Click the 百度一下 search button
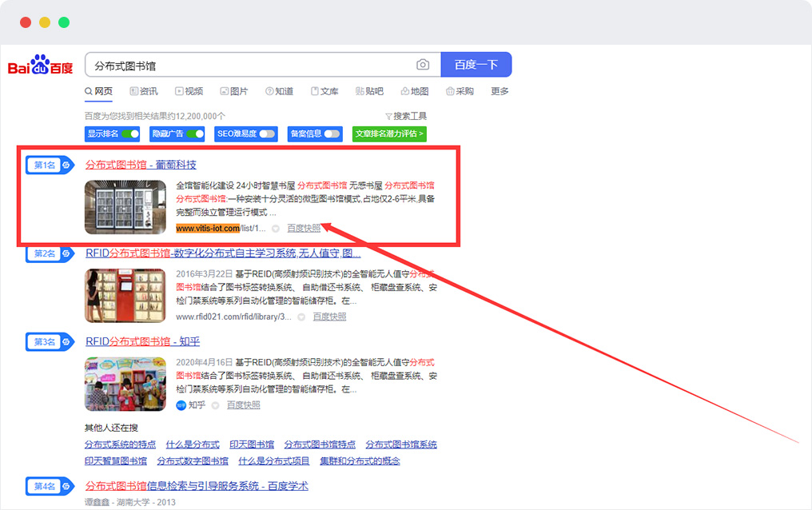 (476, 65)
